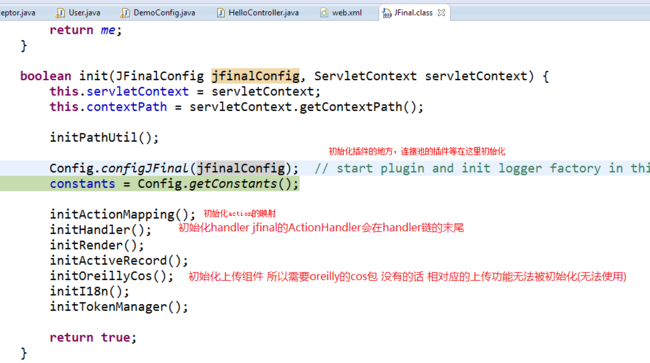The height and width of the screenshot is (363, 650).
Task: Click the jfinalConfig argument inside configJFinal
Action: 241,168
